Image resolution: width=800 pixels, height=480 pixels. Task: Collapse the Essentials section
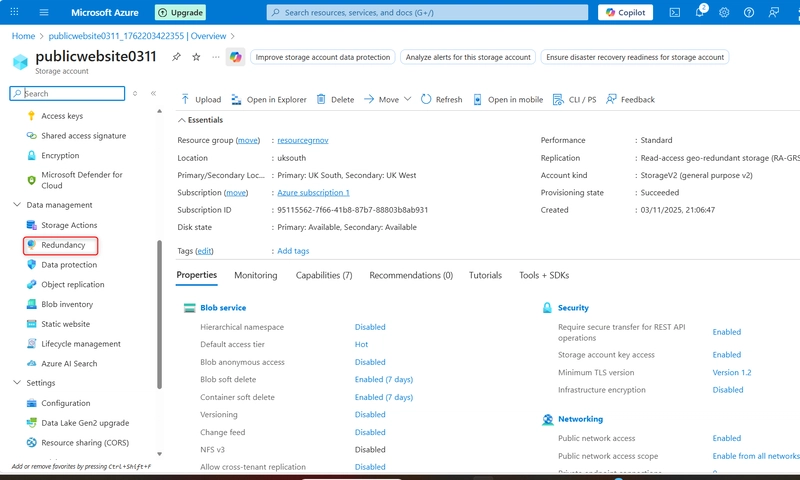coord(182,120)
